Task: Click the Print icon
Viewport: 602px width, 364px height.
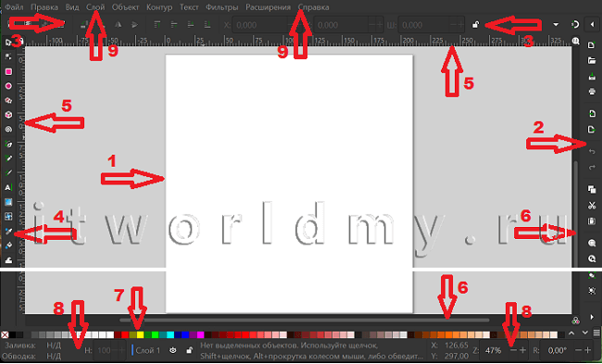Action: 592,92
